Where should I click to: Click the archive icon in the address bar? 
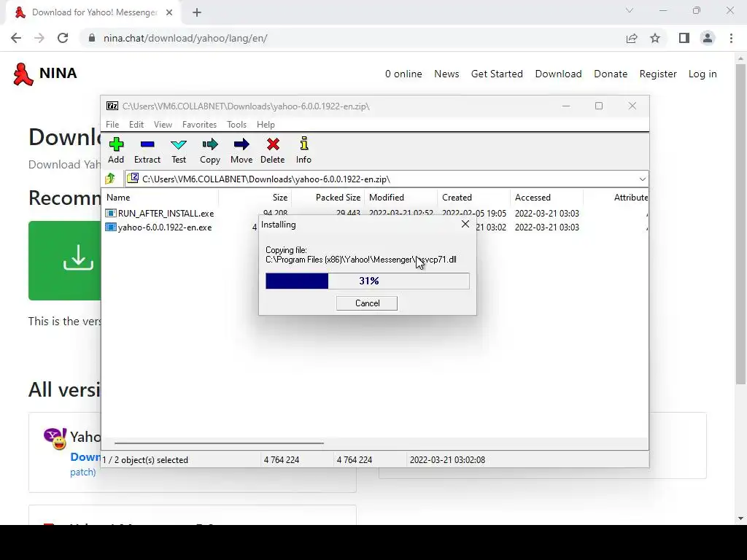pyautogui.click(x=133, y=179)
